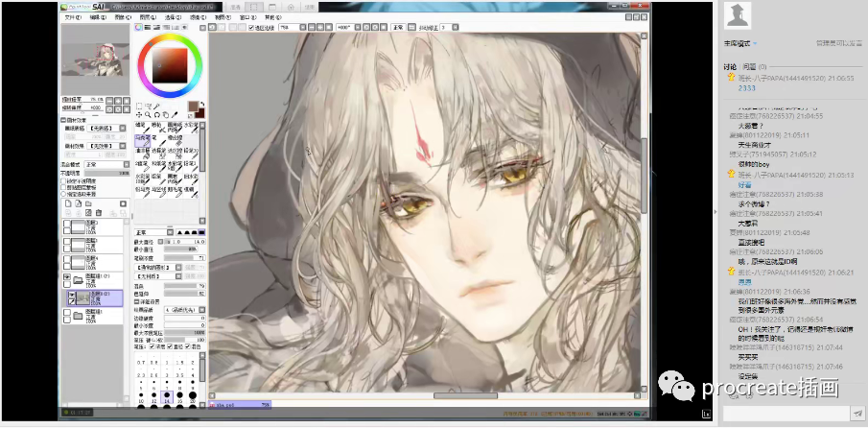Toggle the selection edge checkbox in toolbar
The height and width of the screenshot is (428, 868).
point(251,29)
